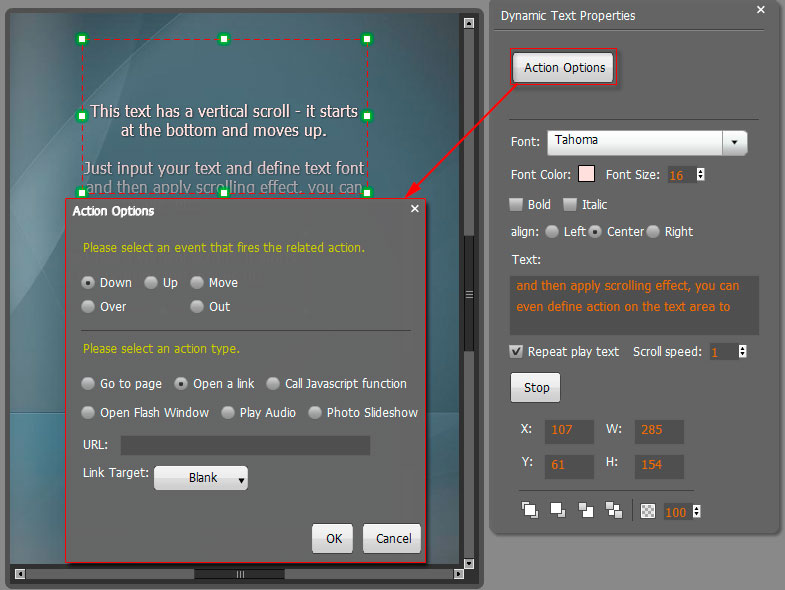
Task: Click the bring to front layer icon
Action: [530, 510]
